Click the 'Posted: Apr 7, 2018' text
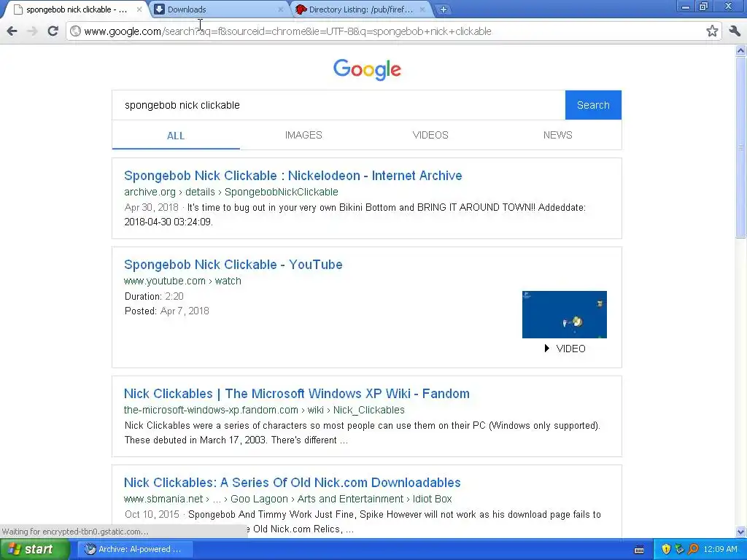Viewport: 747px width, 560px height. 167,311
